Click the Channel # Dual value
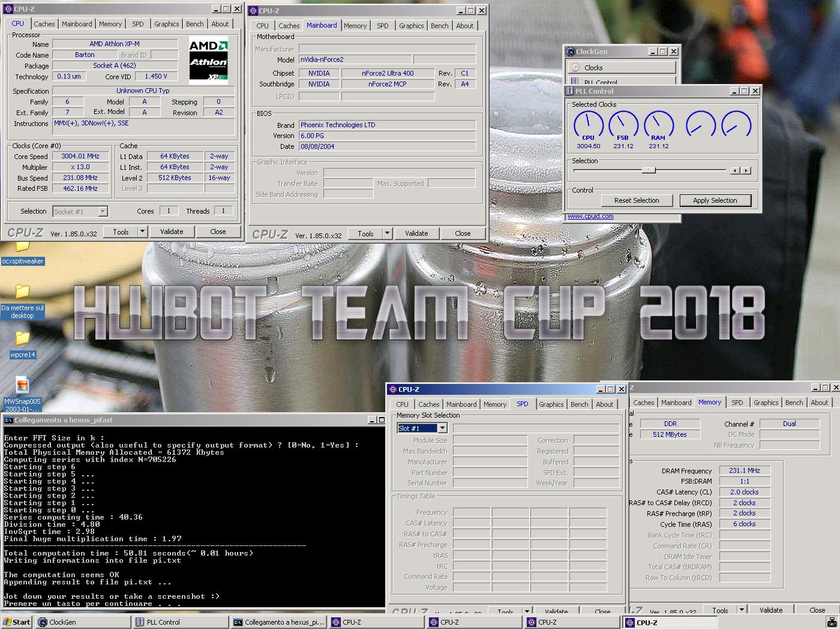 (x=790, y=424)
